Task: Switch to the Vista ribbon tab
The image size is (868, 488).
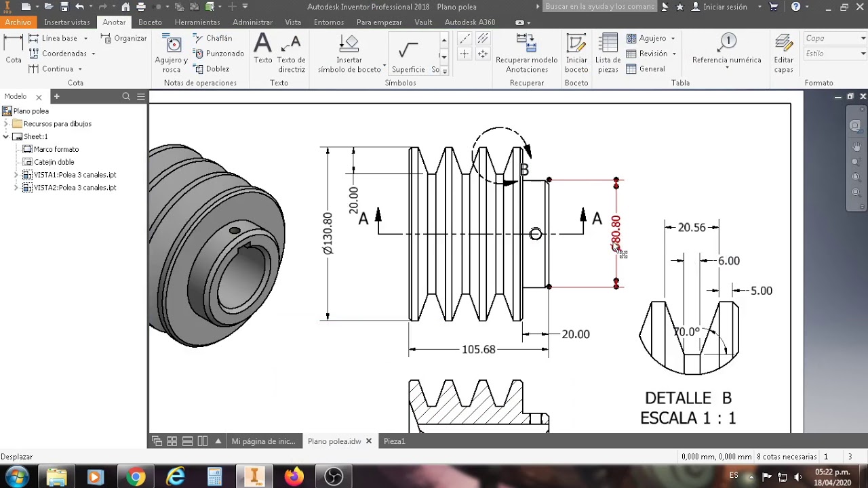Action: pos(293,22)
